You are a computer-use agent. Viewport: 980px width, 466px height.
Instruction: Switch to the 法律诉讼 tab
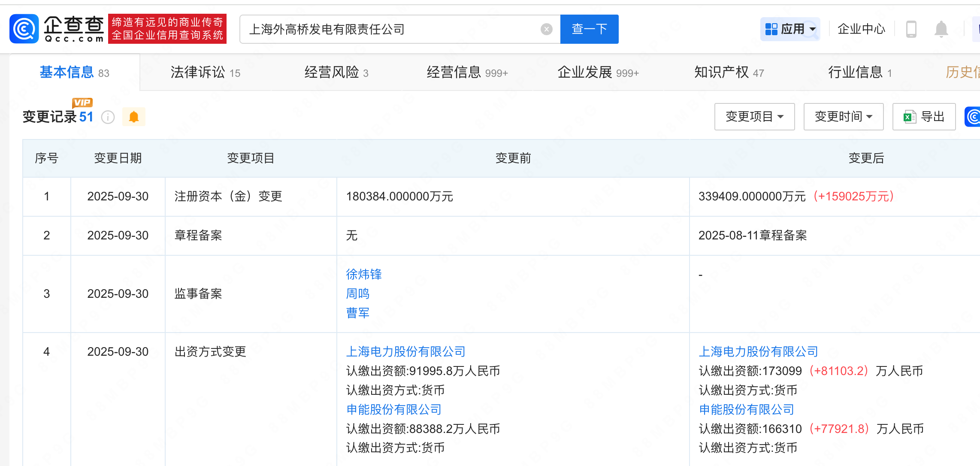point(205,73)
